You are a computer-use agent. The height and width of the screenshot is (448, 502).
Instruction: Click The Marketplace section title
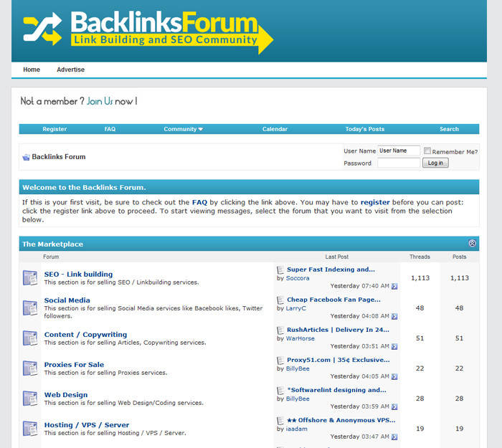click(52, 244)
